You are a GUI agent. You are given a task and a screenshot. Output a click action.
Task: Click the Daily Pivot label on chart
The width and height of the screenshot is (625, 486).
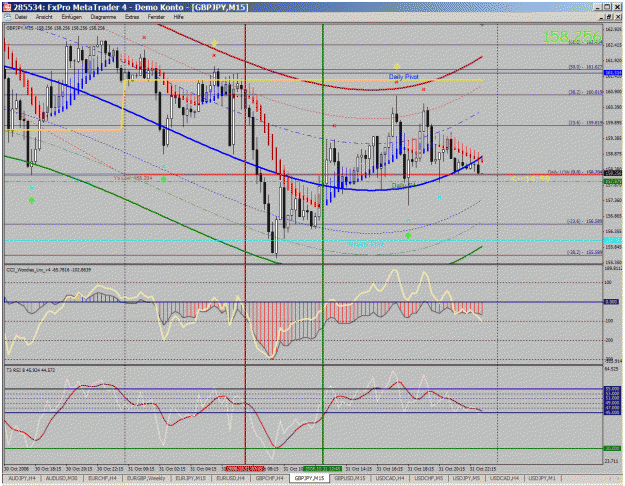[403, 77]
